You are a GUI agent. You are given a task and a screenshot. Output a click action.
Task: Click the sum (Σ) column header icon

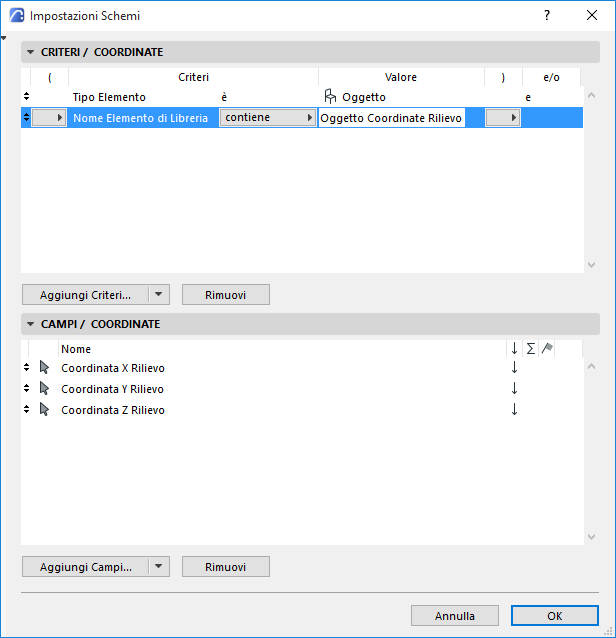[531, 348]
